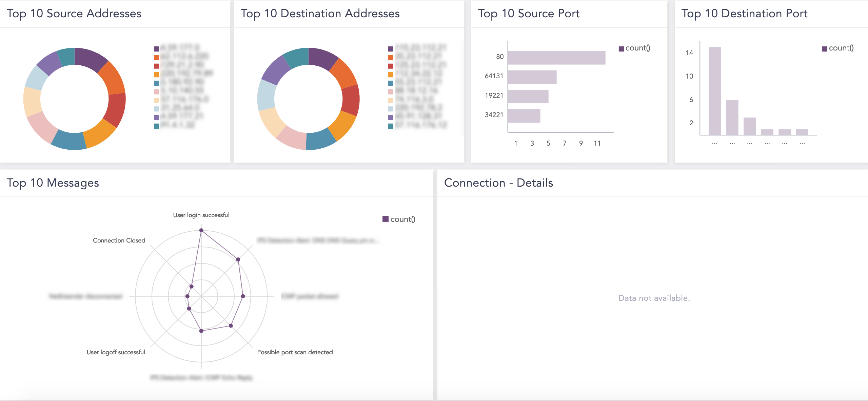Image resolution: width=868 pixels, height=401 pixels.
Task: Click the 34221 source port bar
Action: 524,116
